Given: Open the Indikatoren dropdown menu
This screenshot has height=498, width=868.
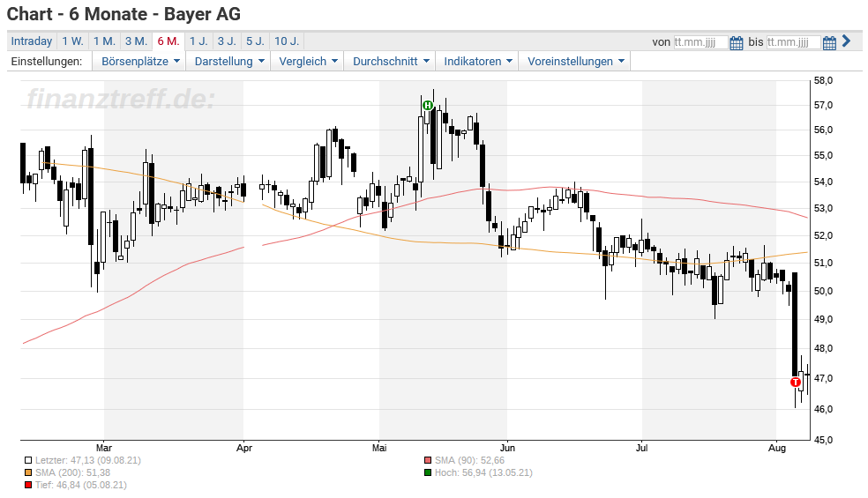Looking at the screenshot, I should coord(478,62).
